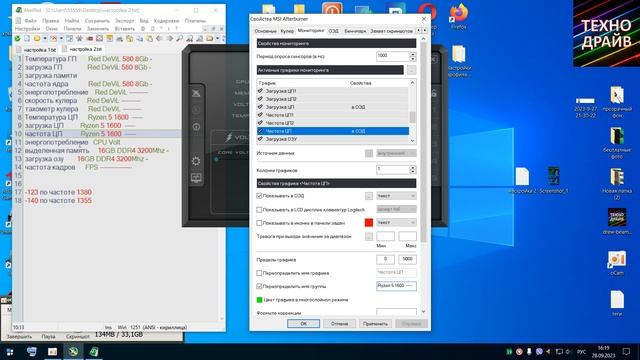Click microphone icon in system tray
The height and width of the screenshot is (360, 640).
529,351
